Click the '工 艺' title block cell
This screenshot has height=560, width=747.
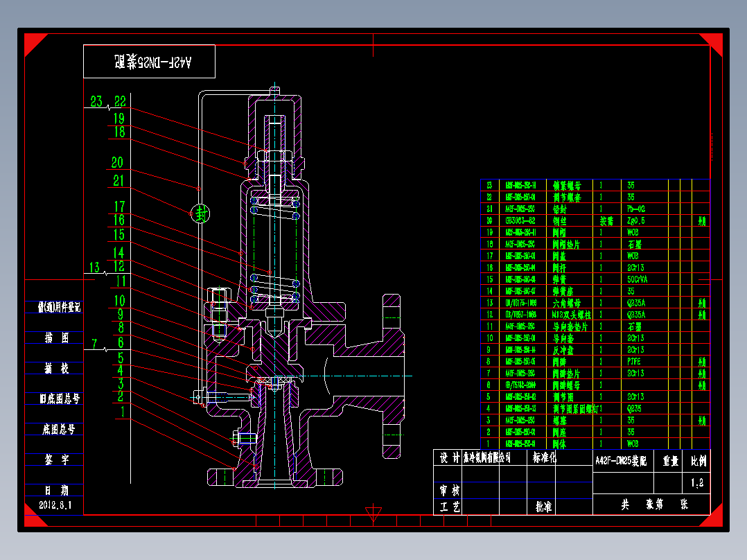coord(449,507)
